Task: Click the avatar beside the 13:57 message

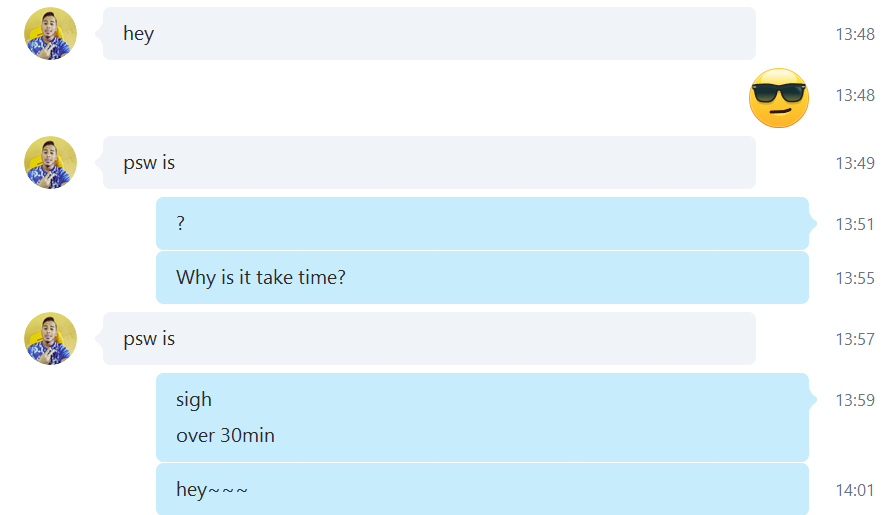Action: [x=50, y=338]
